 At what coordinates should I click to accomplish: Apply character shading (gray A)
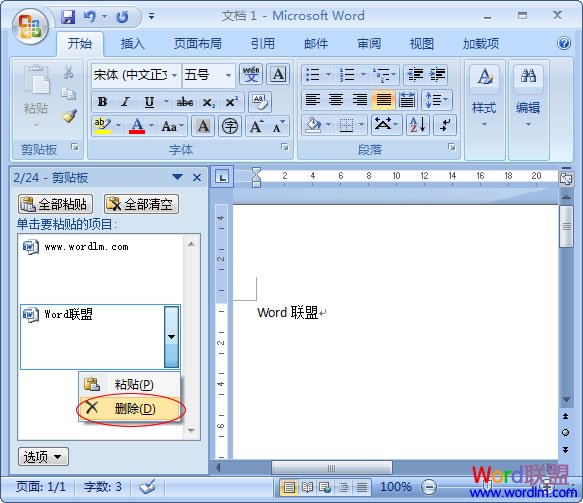(x=203, y=126)
